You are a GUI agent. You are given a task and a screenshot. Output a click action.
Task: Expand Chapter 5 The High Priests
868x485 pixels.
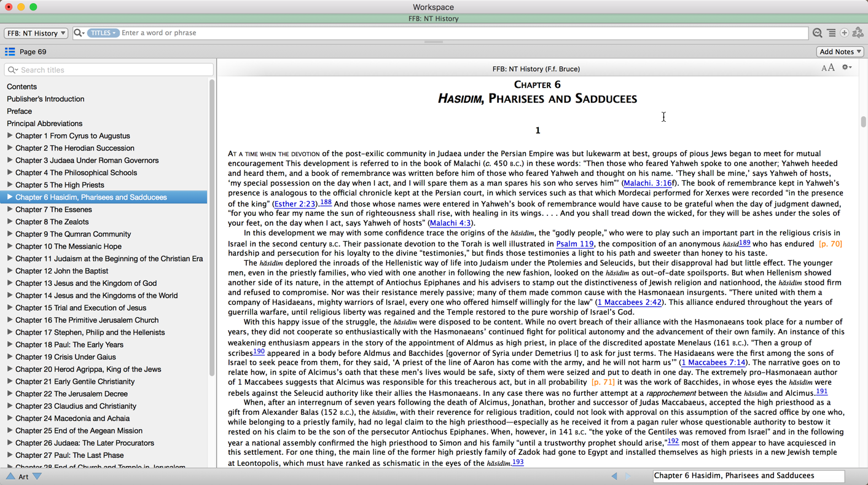[10, 184]
